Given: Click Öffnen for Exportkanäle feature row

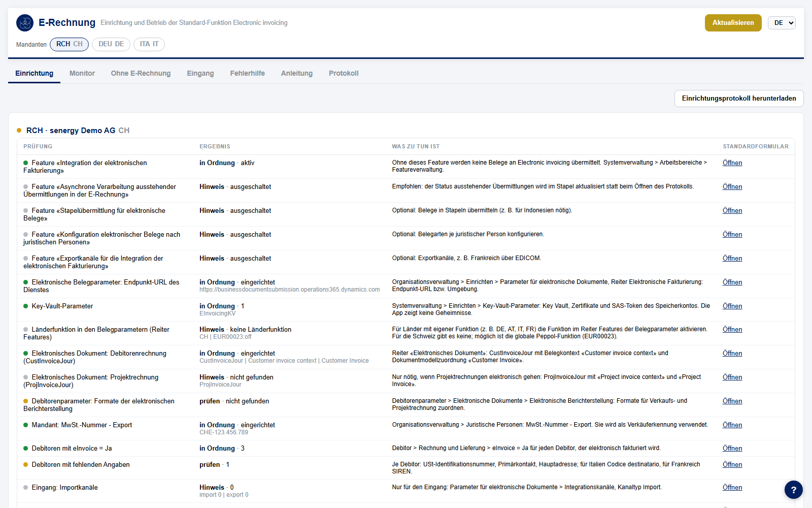Looking at the screenshot, I should 732,259.
